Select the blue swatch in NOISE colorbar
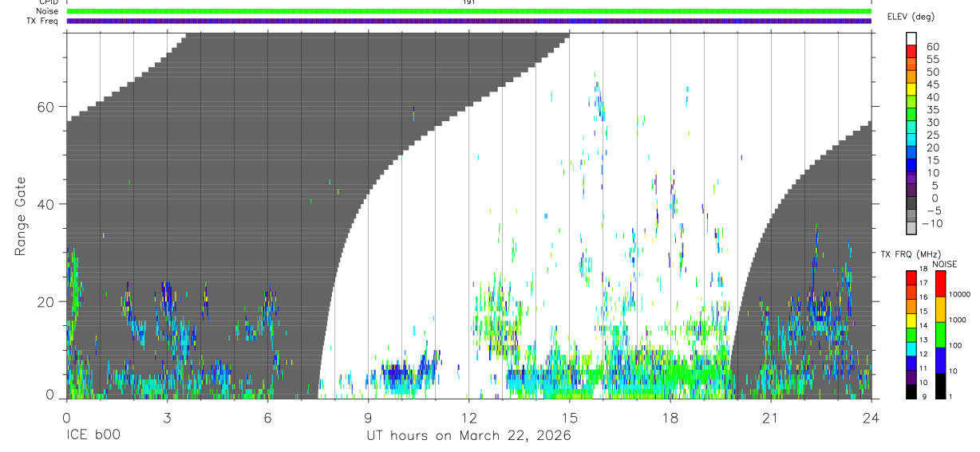Viewport: 980px width, 452px height. [940, 360]
